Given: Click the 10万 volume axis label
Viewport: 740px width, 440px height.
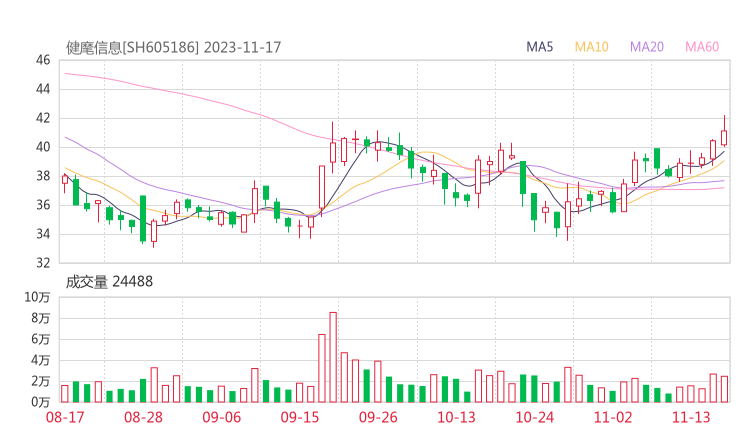Looking at the screenshot, I should 37,297.
